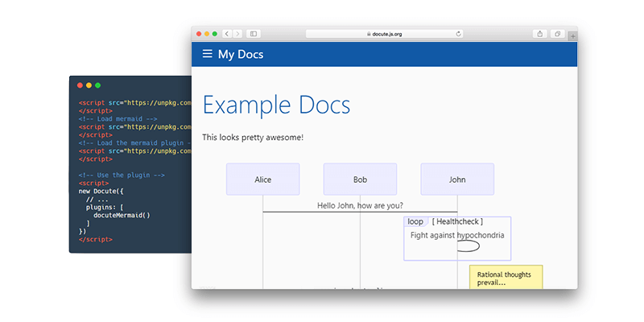Click the browser forward arrow

click(237, 34)
